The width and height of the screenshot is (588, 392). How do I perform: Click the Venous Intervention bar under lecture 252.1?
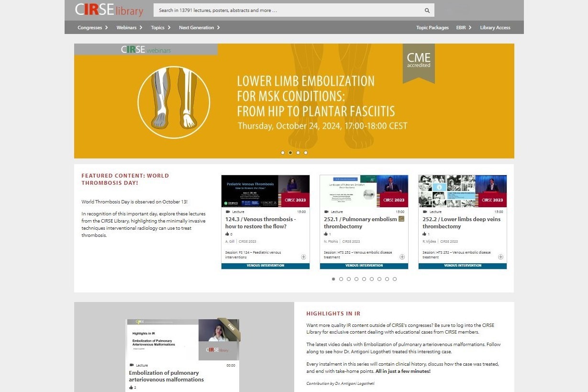click(364, 266)
